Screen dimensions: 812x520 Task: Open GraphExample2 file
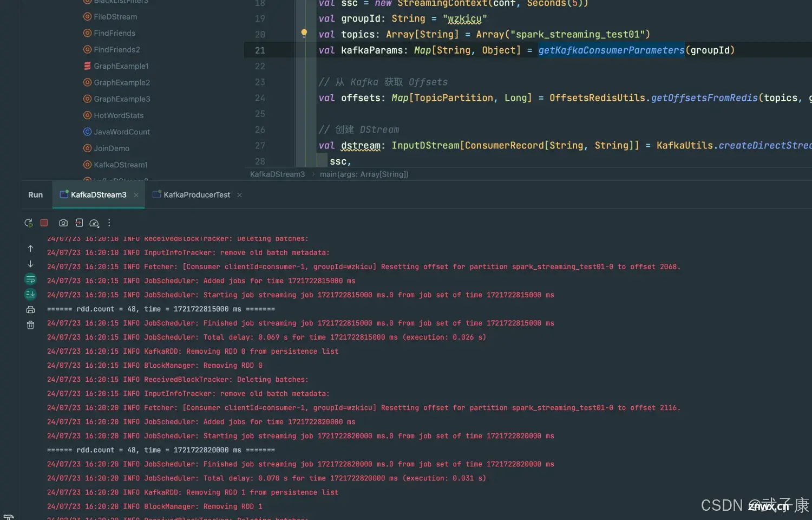[122, 82]
